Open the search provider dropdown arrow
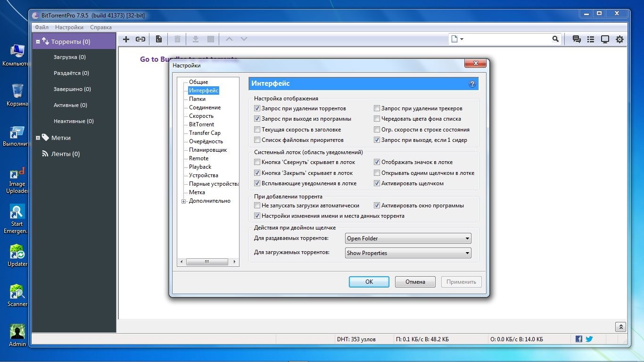This screenshot has width=644, height=362. point(462,39)
